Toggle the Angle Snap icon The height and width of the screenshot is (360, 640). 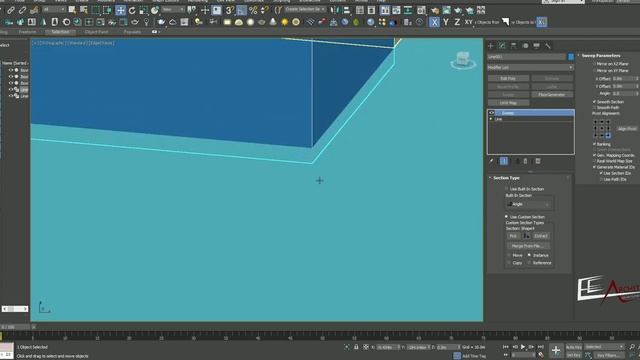click(x=242, y=10)
